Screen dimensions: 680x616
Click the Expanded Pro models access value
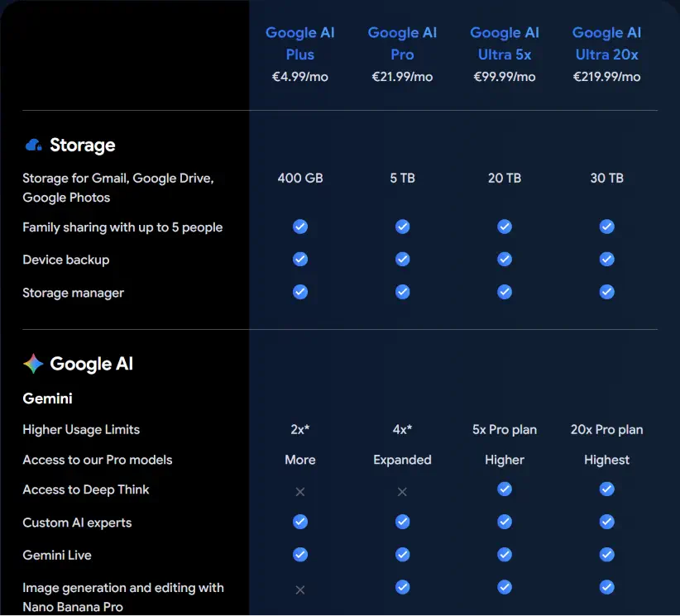402,460
